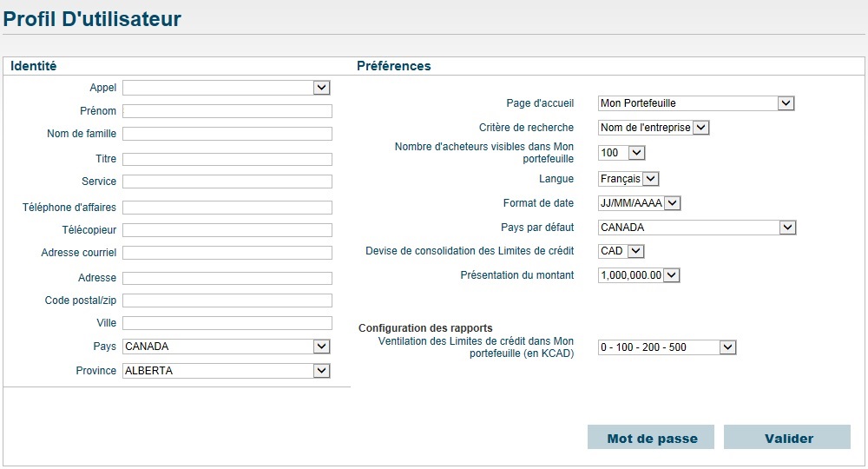Open the Présentation du montant dropdown
Screen dimensions: 868x469
click(x=639, y=275)
